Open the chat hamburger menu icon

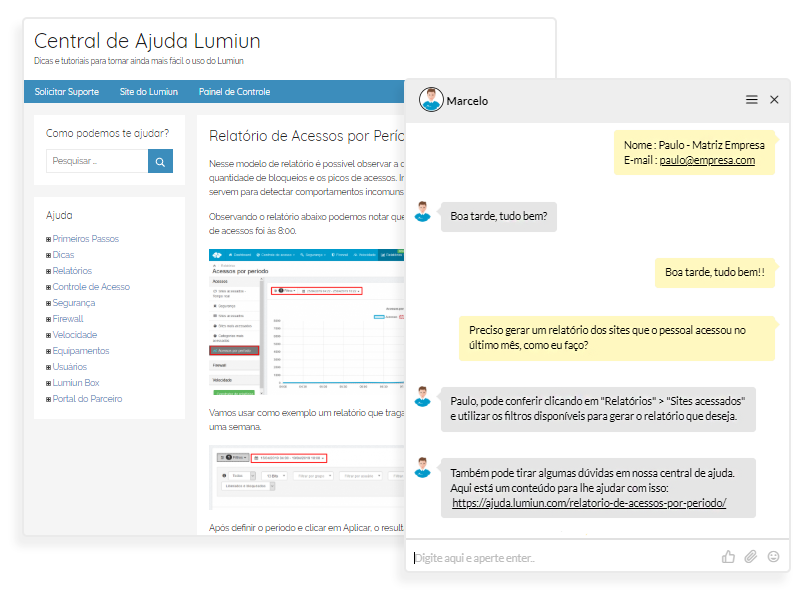751,99
